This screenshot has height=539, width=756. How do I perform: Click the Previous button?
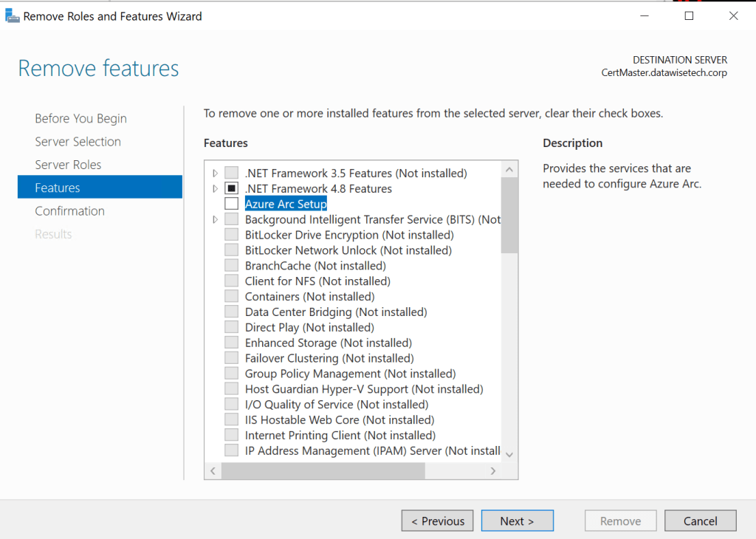(x=437, y=521)
